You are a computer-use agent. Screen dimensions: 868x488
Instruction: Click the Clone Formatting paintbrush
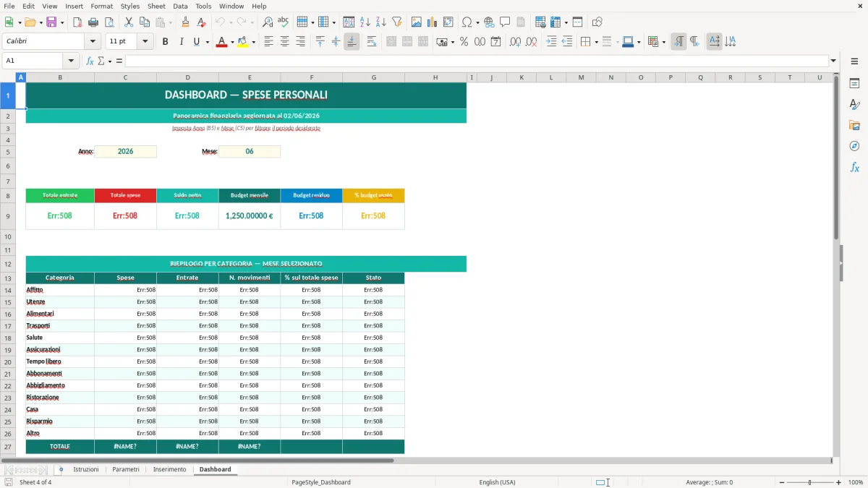(186, 22)
